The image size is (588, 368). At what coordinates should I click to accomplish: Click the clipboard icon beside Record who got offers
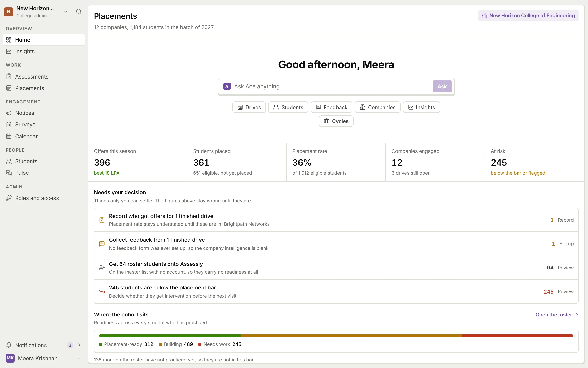tap(102, 220)
